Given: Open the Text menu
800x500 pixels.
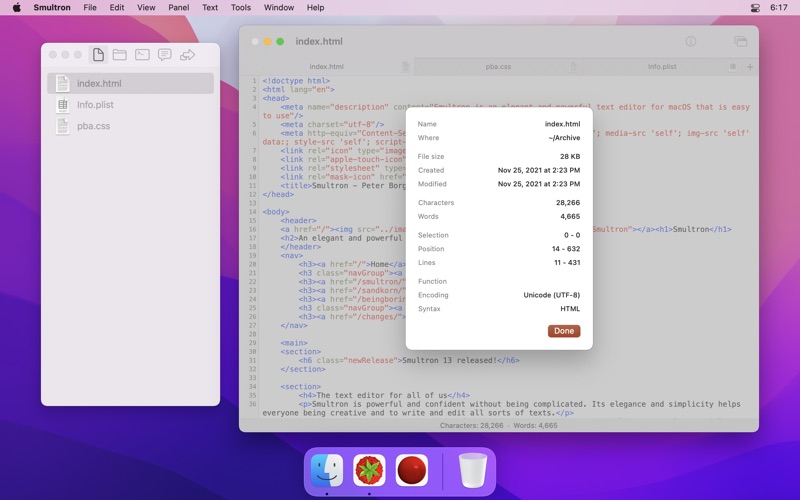Looking at the screenshot, I should [210, 8].
